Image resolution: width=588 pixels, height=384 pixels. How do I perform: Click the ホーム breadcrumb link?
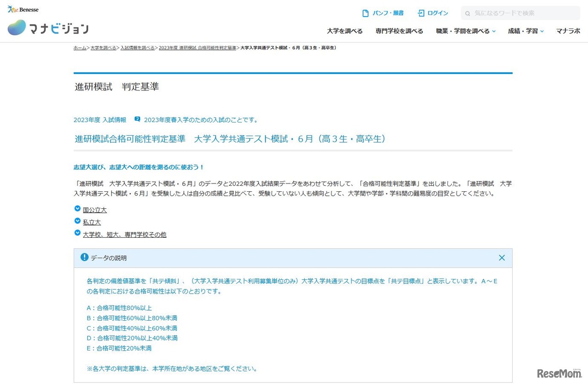(x=80, y=48)
